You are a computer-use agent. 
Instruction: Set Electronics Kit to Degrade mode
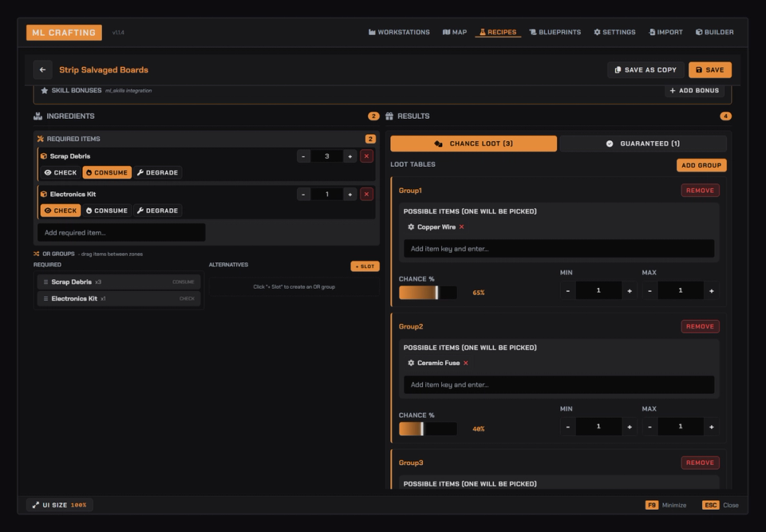tap(158, 211)
